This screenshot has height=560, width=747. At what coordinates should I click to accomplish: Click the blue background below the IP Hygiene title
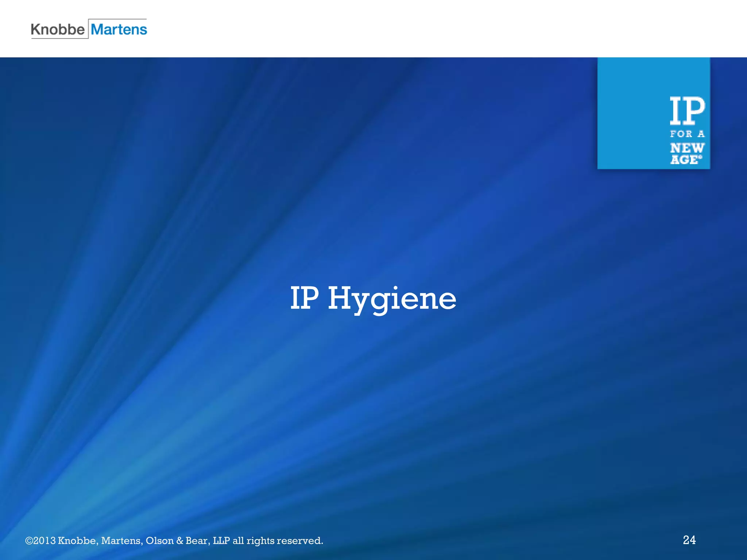coord(373,401)
